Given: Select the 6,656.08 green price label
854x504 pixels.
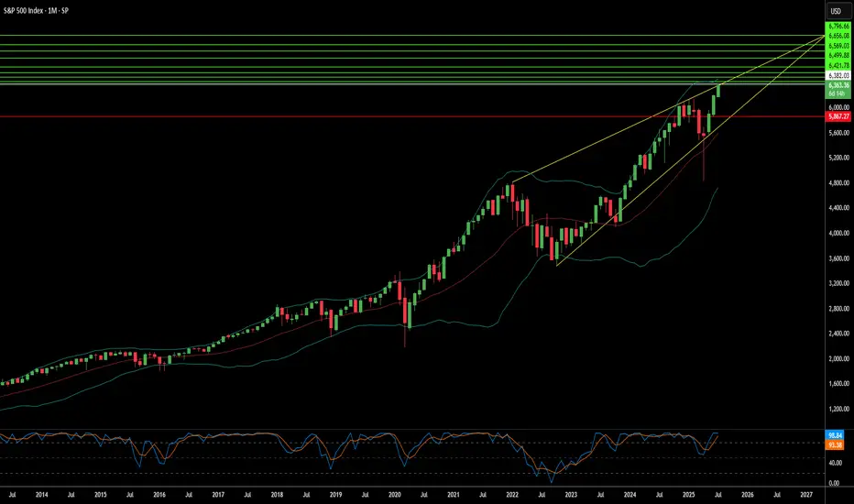Looking at the screenshot, I should [838, 36].
